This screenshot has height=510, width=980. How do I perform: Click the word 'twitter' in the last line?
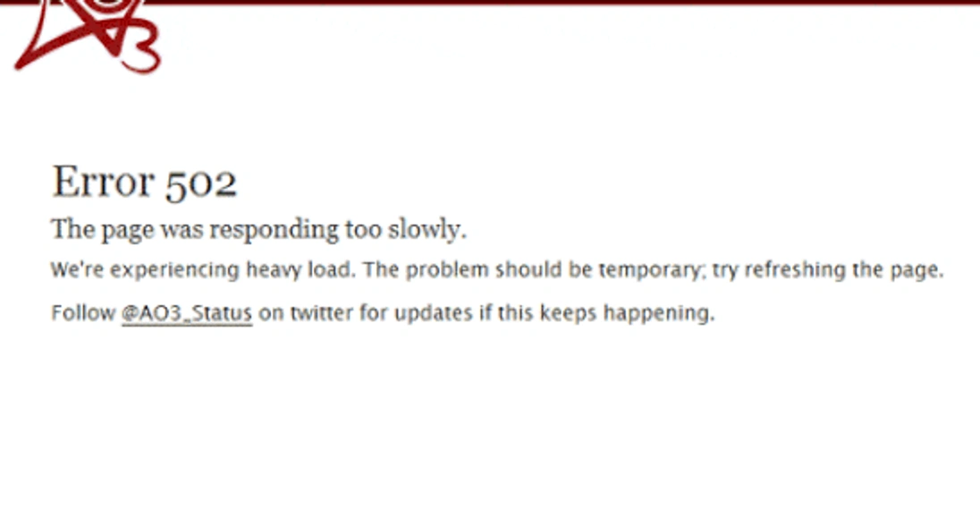(322, 312)
